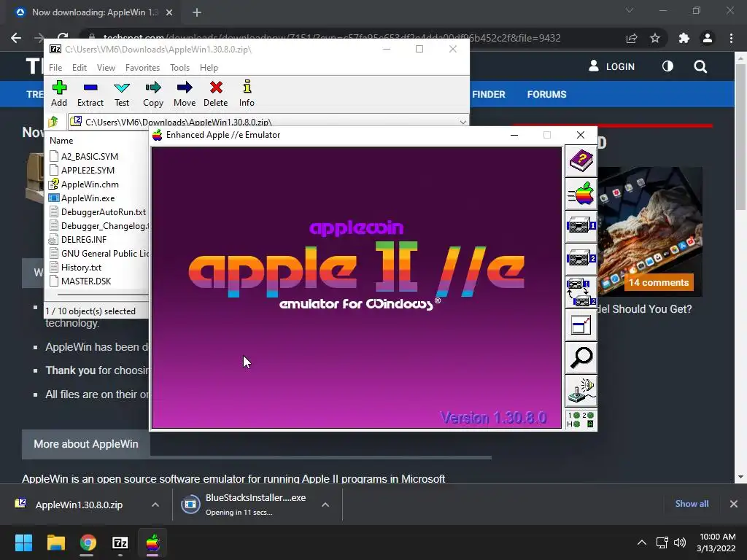Open debugger magnifying glass icon
Viewport: 747px width, 560px height.
[x=581, y=357]
